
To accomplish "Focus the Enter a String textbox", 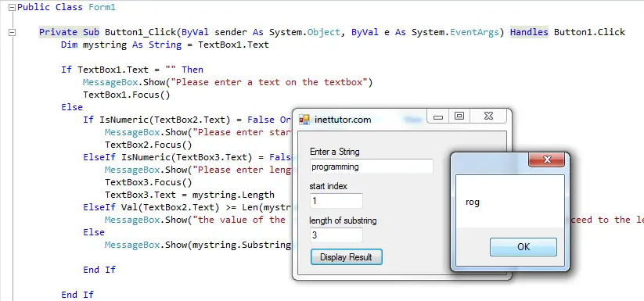I will pos(371,167).
